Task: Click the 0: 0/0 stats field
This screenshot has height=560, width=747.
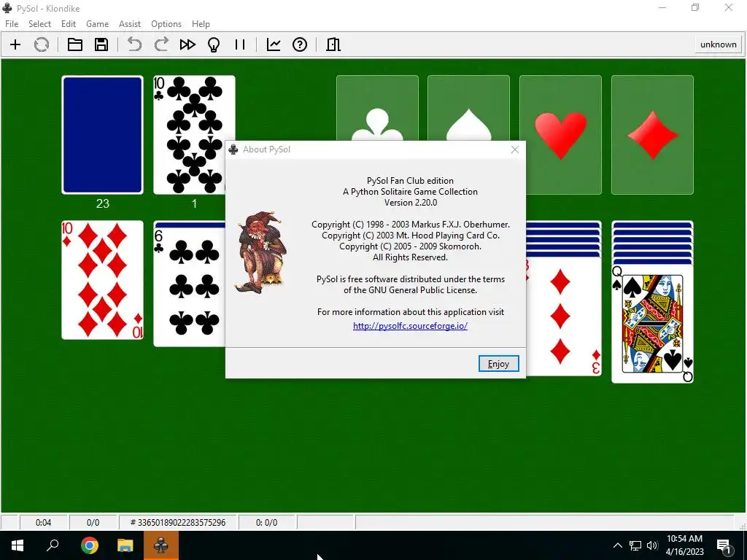Action: 267,522
